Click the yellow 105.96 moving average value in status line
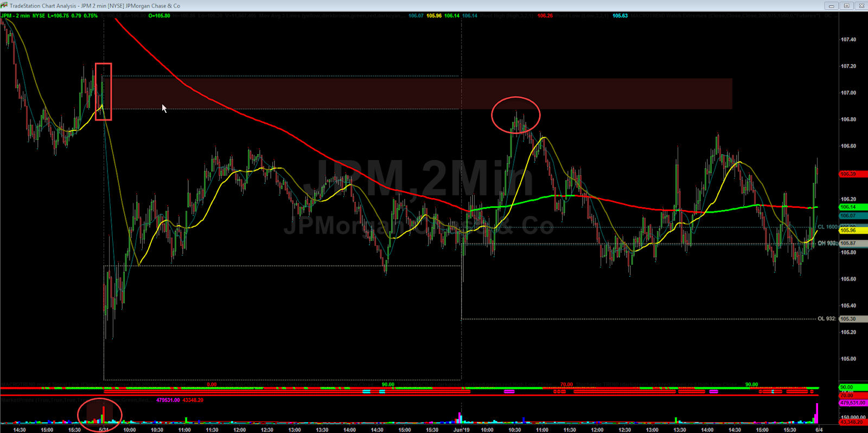This screenshot has width=868, height=433. [x=434, y=16]
